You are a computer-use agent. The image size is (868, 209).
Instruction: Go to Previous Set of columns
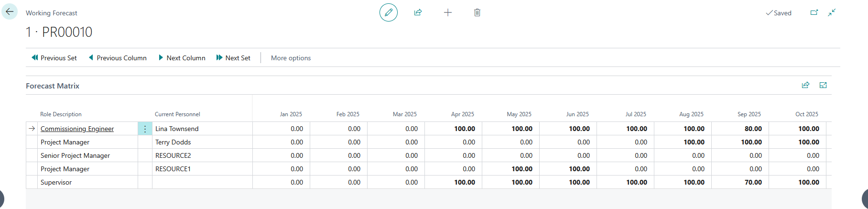click(54, 58)
